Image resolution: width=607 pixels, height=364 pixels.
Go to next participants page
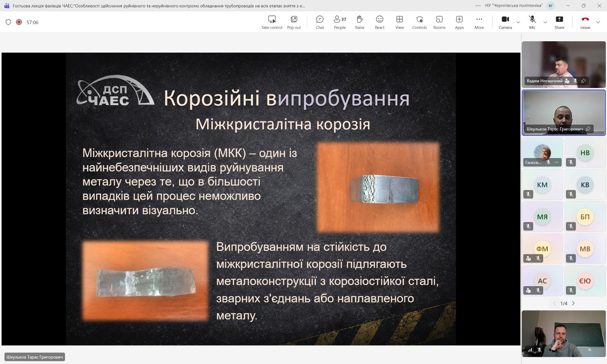(573, 303)
